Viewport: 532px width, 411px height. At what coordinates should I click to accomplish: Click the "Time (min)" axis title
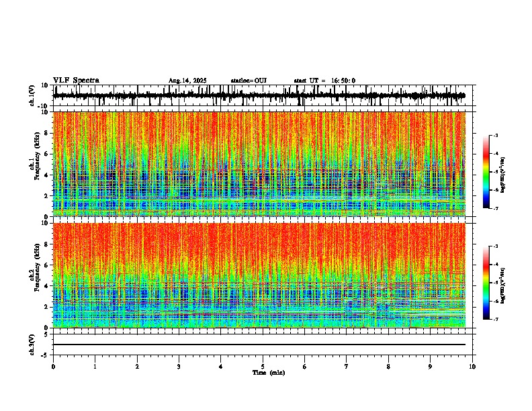coord(269,373)
